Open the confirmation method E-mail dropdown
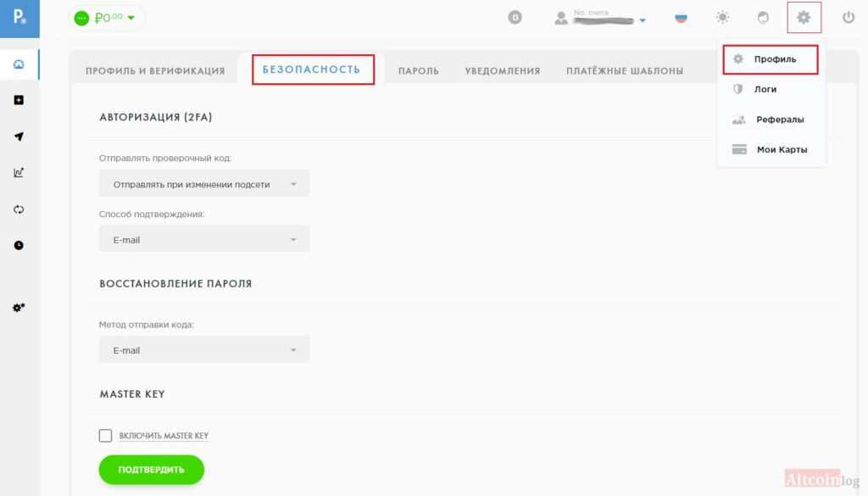The image size is (868, 496). coord(203,240)
